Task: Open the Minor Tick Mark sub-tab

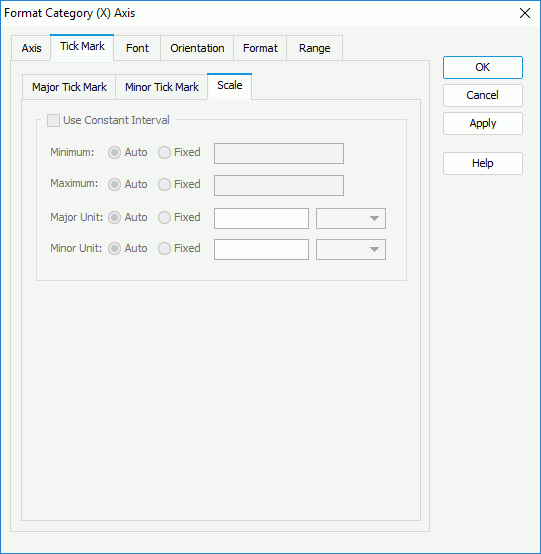Action: click(x=161, y=87)
